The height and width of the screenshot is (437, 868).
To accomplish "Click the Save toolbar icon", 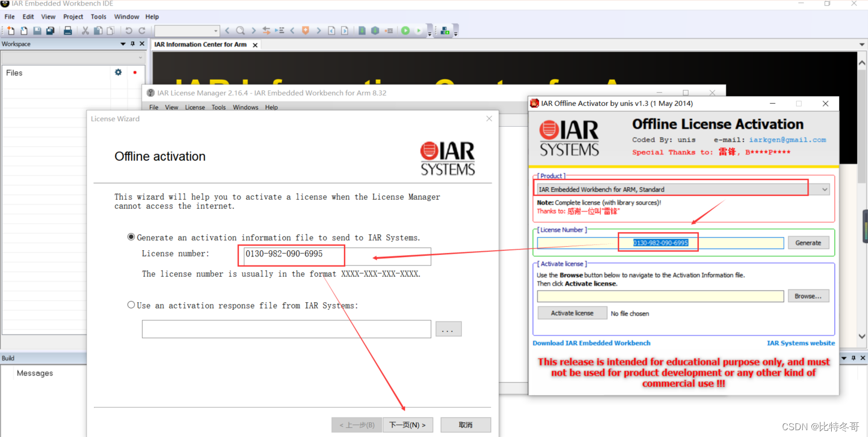I will coord(37,31).
